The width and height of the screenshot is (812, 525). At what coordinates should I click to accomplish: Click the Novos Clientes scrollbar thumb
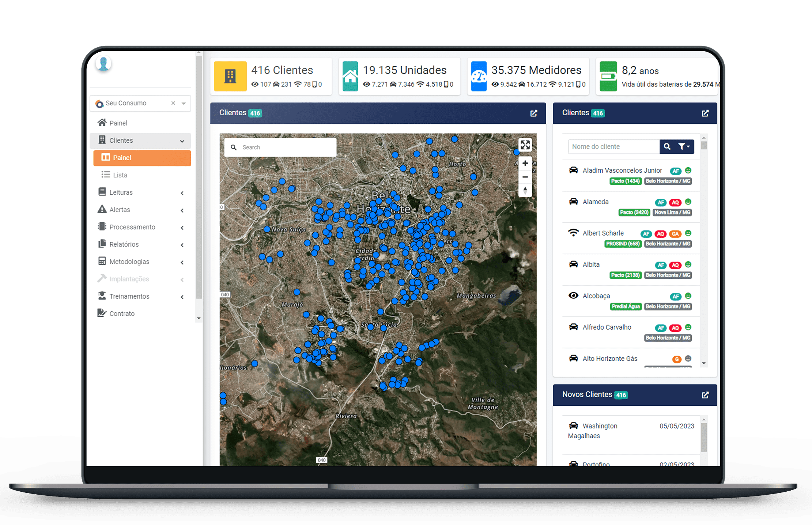(704, 438)
